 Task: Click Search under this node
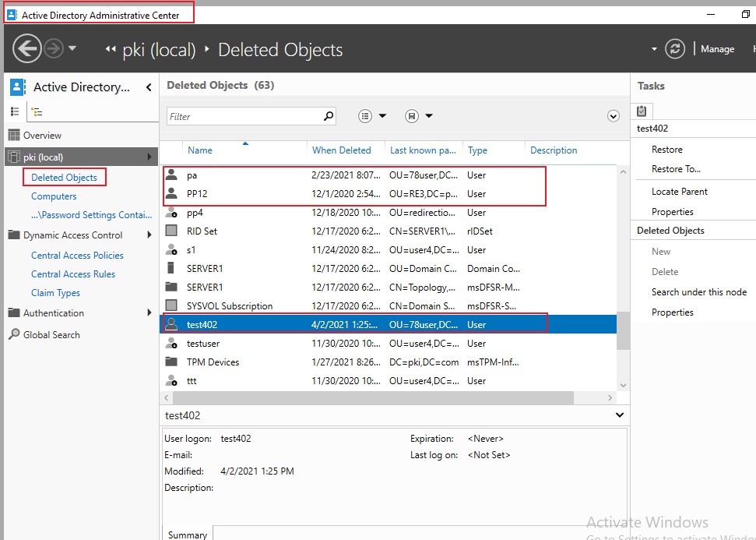[699, 292]
